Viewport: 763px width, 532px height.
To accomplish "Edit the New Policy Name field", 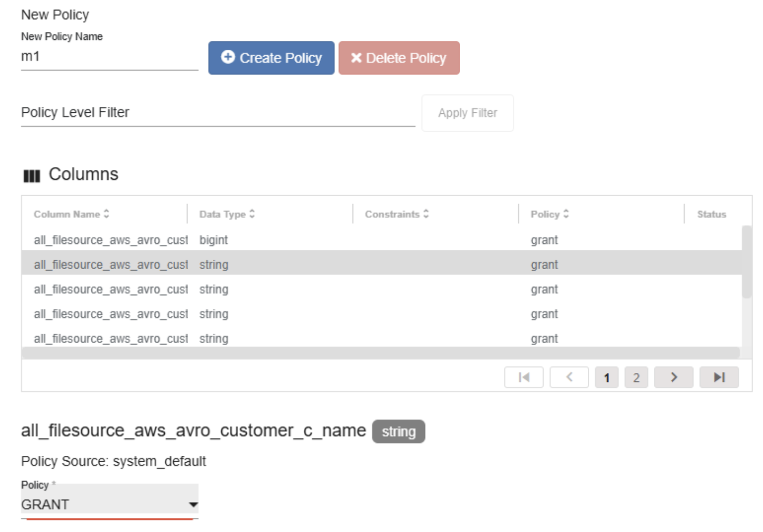I will point(109,57).
